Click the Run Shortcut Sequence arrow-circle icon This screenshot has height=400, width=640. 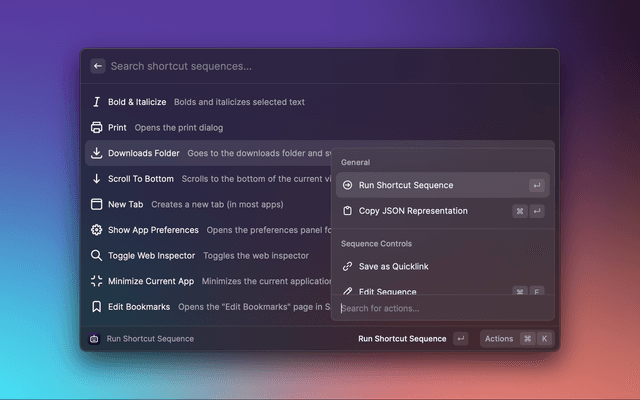[347, 185]
